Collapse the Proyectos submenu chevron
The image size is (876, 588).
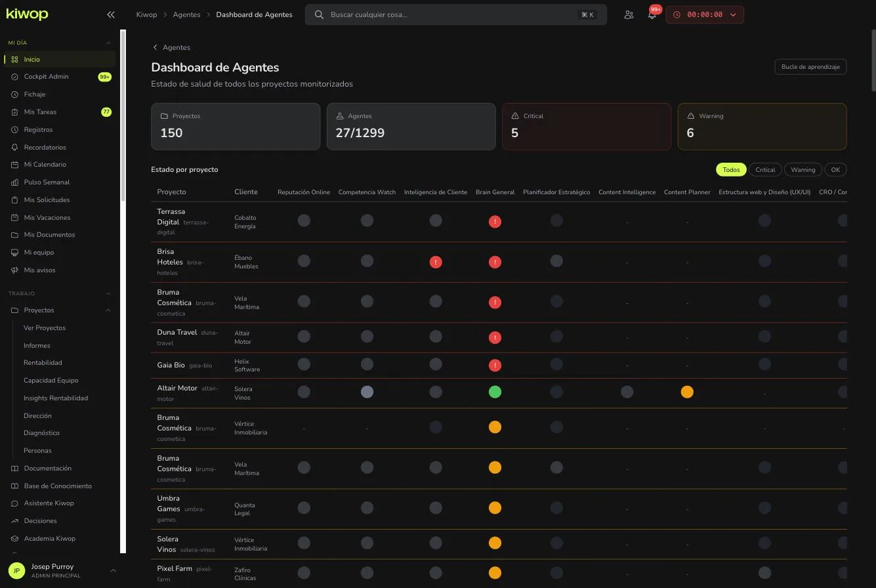click(x=108, y=310)
